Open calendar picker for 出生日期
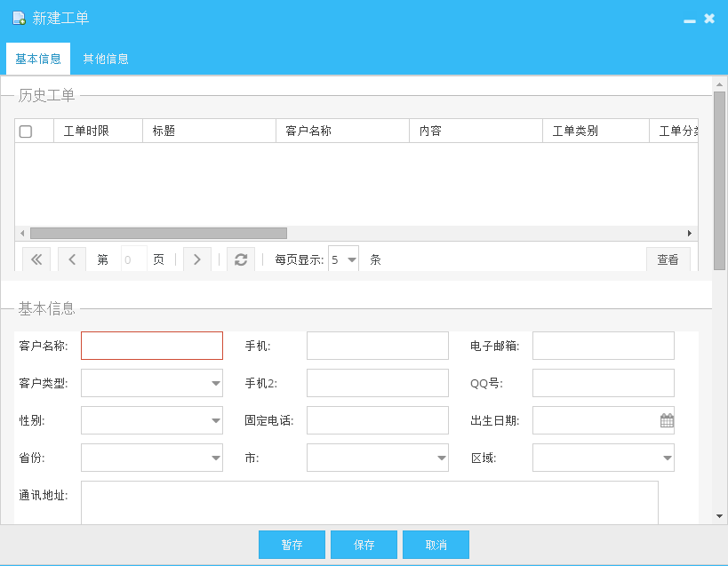 click(667, 421)
